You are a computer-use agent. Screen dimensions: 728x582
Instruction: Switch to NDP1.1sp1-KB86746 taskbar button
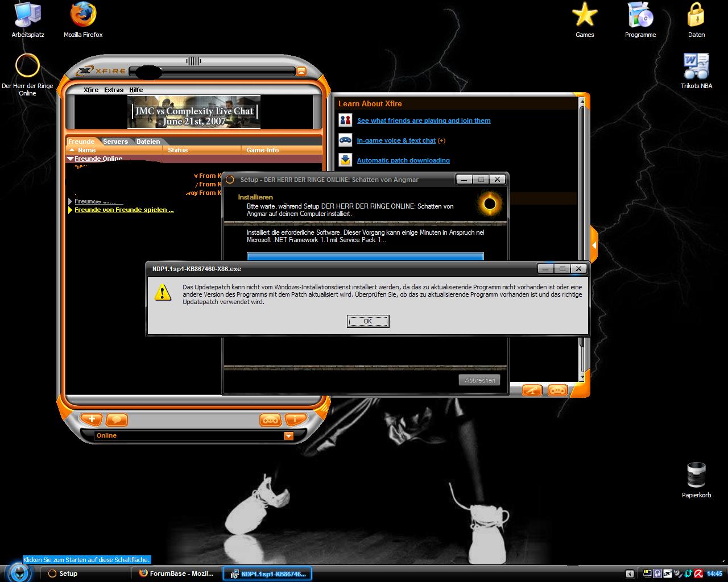tap(267, 573)
